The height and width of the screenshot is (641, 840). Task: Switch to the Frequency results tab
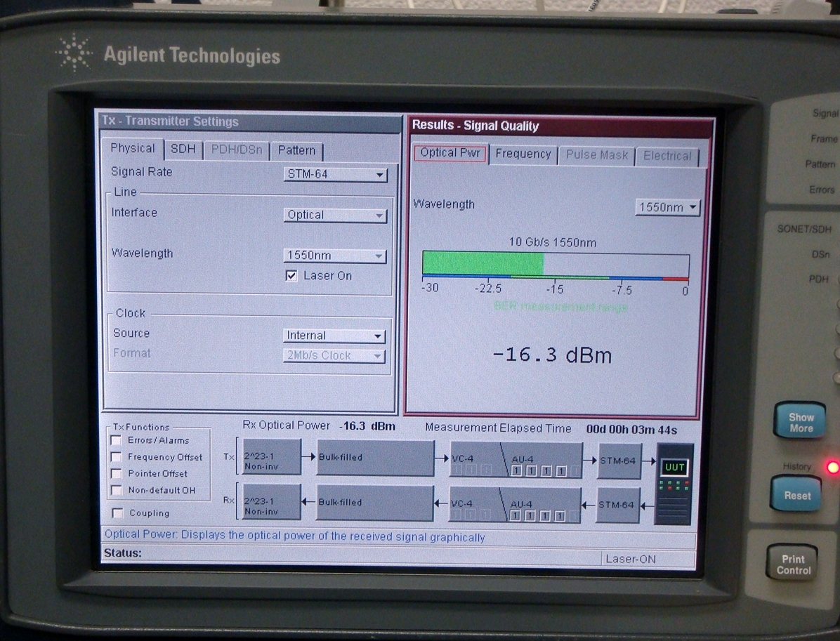pos(523,154)
